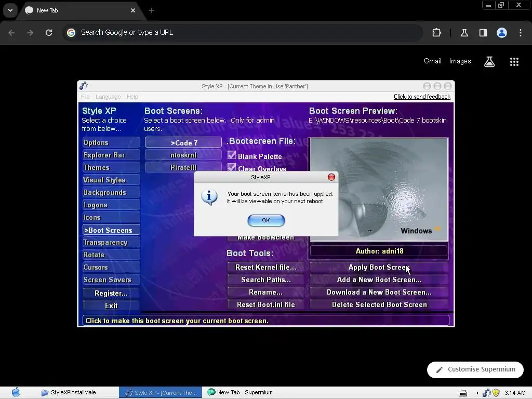The width and height of the screenshot is (532, 399).
Task: Click Delete Selected Boot Screen
Action: 379,304
